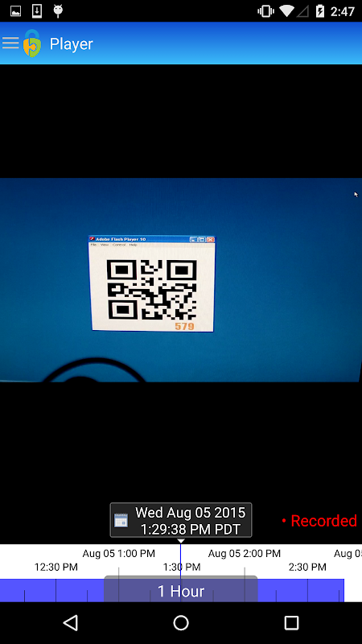Tap the cellular signal status icon

coord(303,11)
